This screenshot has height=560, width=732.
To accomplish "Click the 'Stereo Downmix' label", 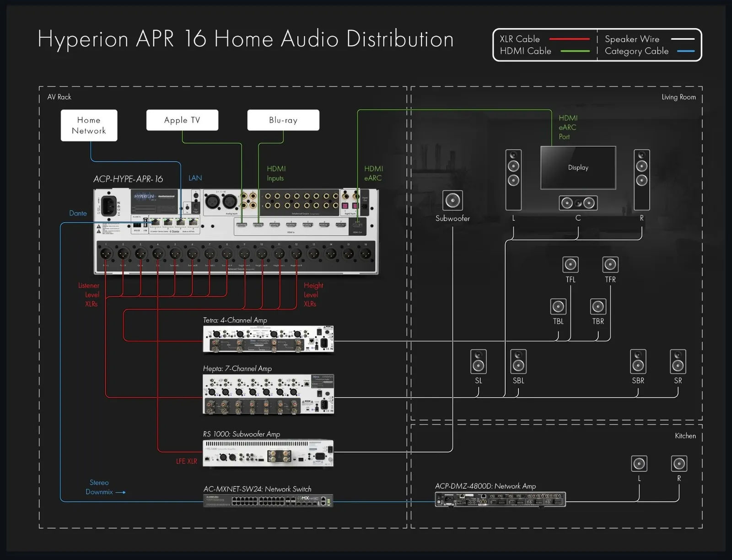I will [99, 487].
